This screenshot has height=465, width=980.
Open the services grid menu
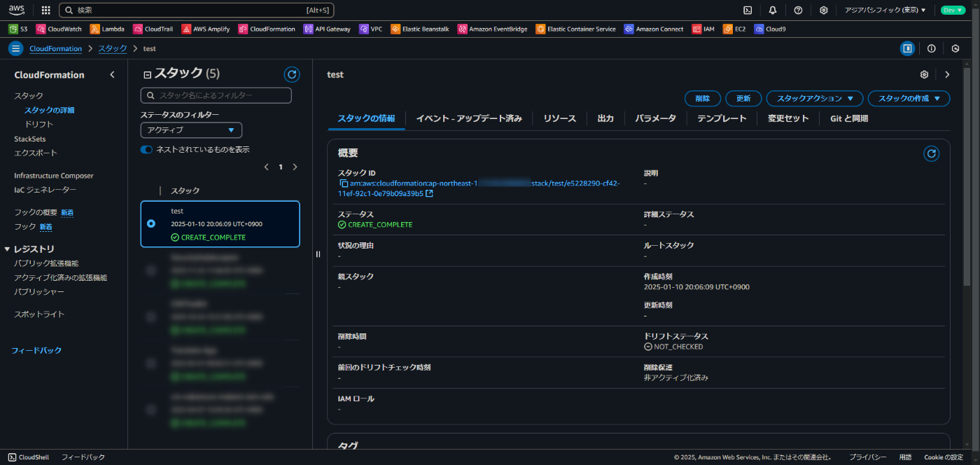click(x=46, y=11)
